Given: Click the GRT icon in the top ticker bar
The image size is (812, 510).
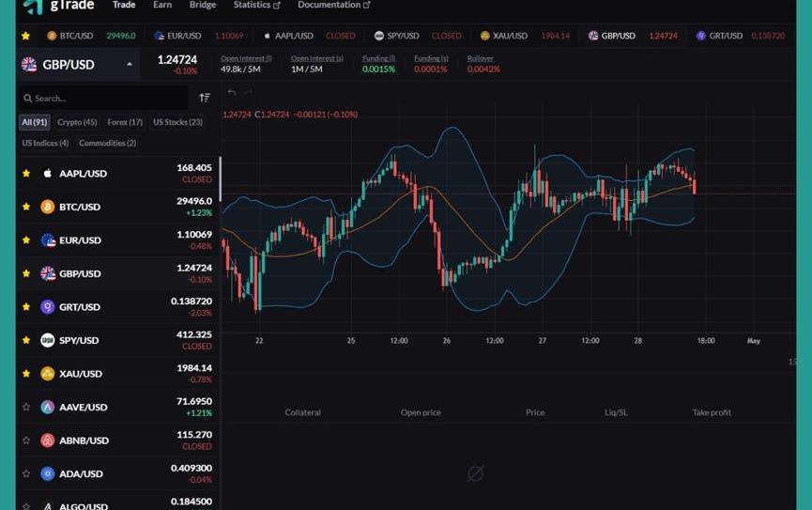Looking at the screenshot, I should coord(700,36).
